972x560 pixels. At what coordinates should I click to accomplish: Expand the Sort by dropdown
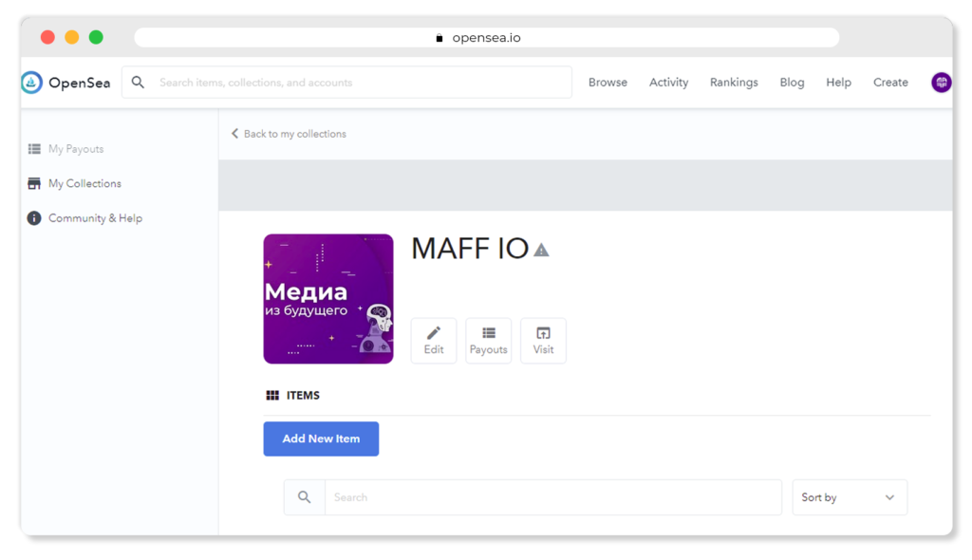[850, 497]
